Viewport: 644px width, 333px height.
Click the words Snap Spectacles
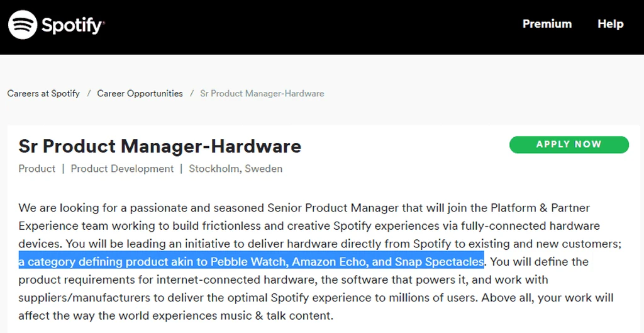[439, 261]
